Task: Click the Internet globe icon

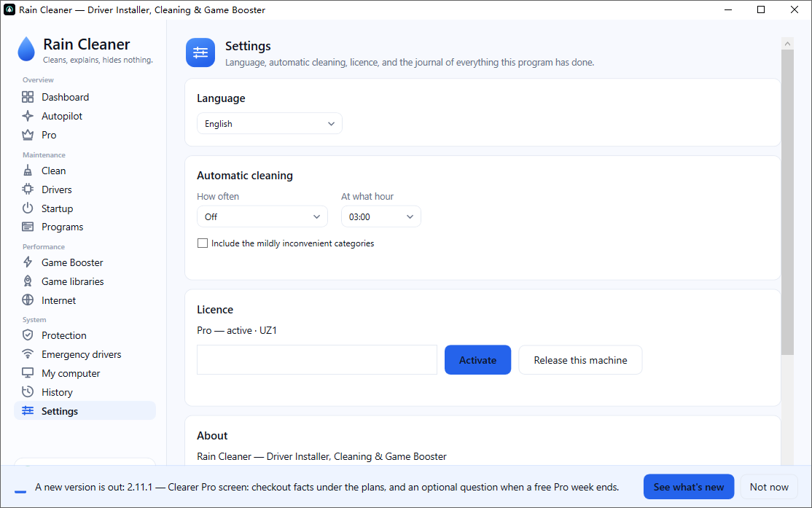Action: 28,300
